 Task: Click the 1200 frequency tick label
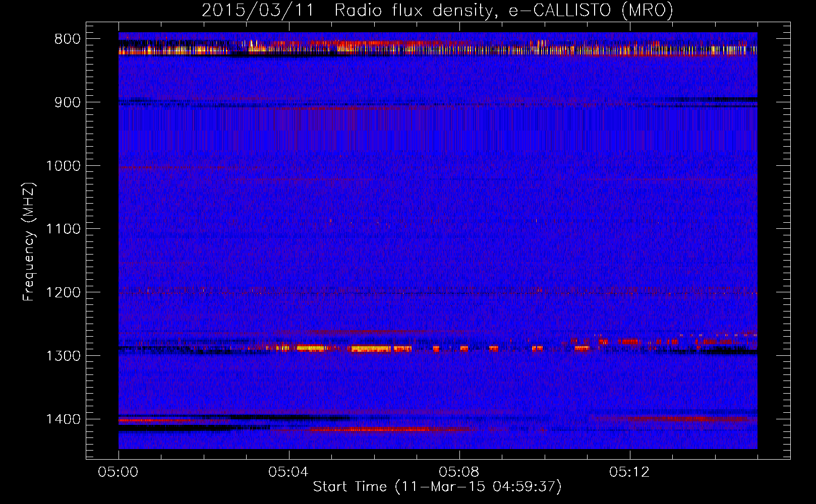click(x=64, y=292)
